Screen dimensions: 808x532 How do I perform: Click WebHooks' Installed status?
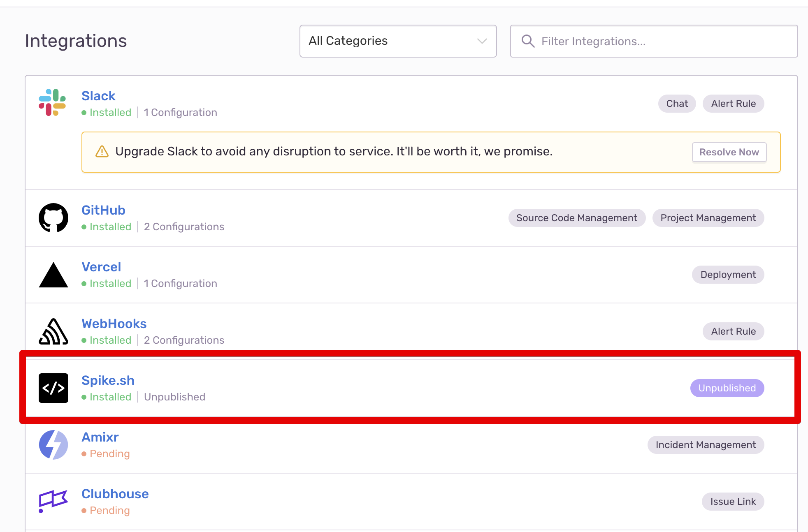[x=107, y=340]
